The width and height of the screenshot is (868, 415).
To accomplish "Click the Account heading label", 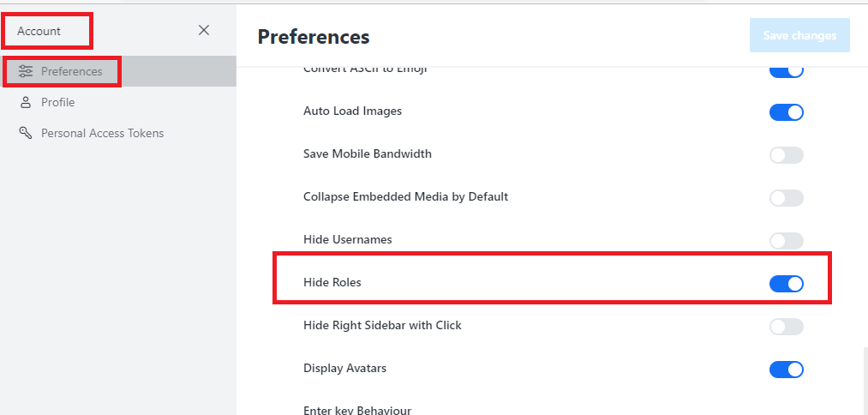I will [39, 31].
